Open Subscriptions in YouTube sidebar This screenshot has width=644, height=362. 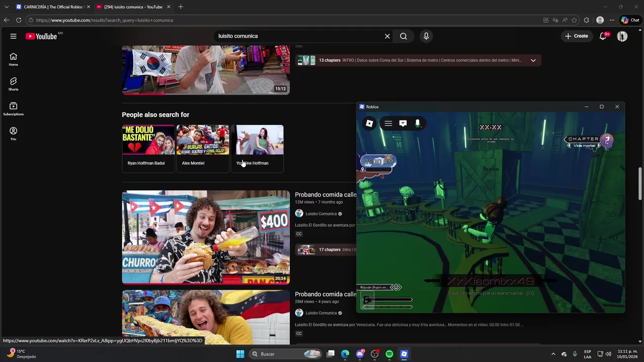(x=14, y=109)
